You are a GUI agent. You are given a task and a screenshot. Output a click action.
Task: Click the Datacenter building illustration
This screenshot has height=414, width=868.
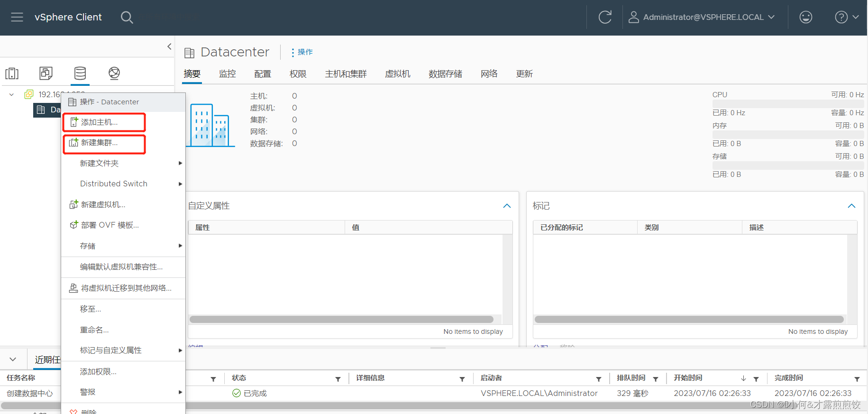[x=211, y=125]
